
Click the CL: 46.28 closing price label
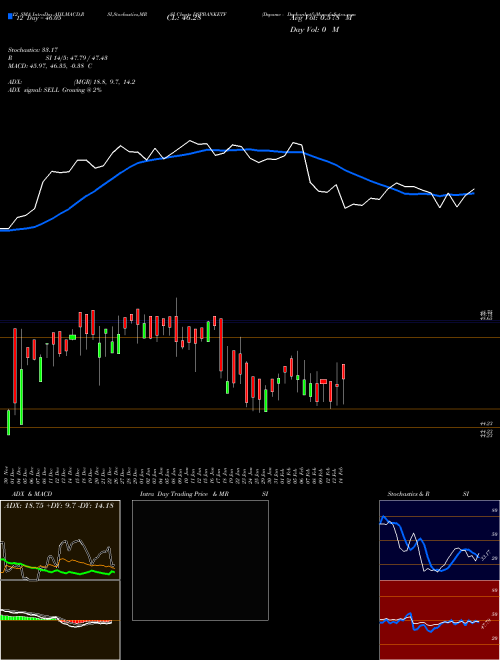pyautogui.click(x=183, y=19)
